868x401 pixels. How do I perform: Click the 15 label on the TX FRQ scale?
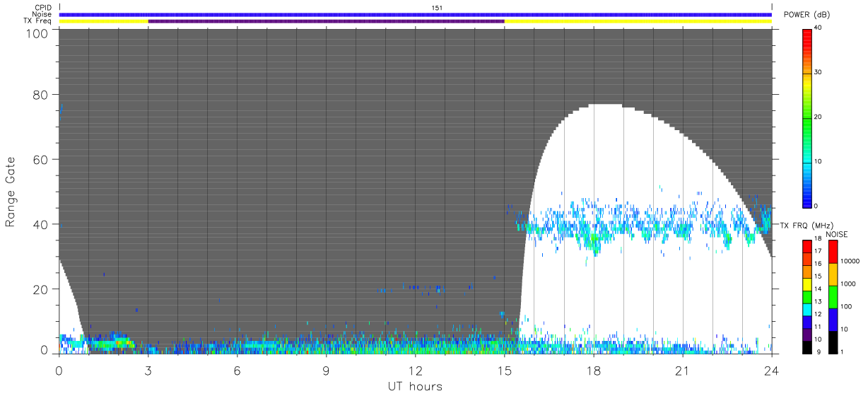[818, 277]
